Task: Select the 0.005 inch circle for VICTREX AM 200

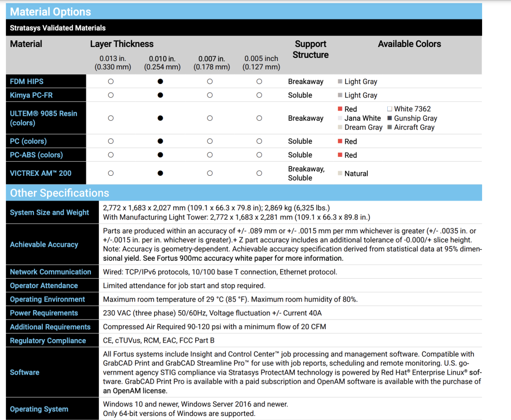Action: point(259,173)
